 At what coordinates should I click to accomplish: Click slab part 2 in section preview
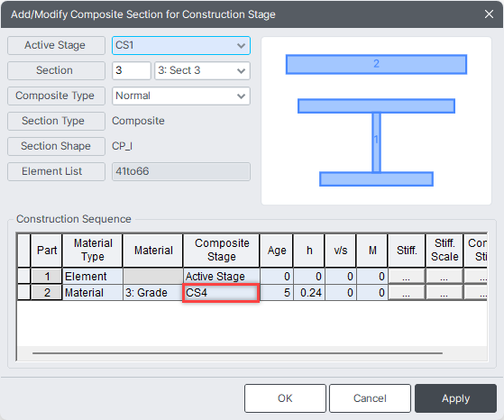[x=376, y=64]
